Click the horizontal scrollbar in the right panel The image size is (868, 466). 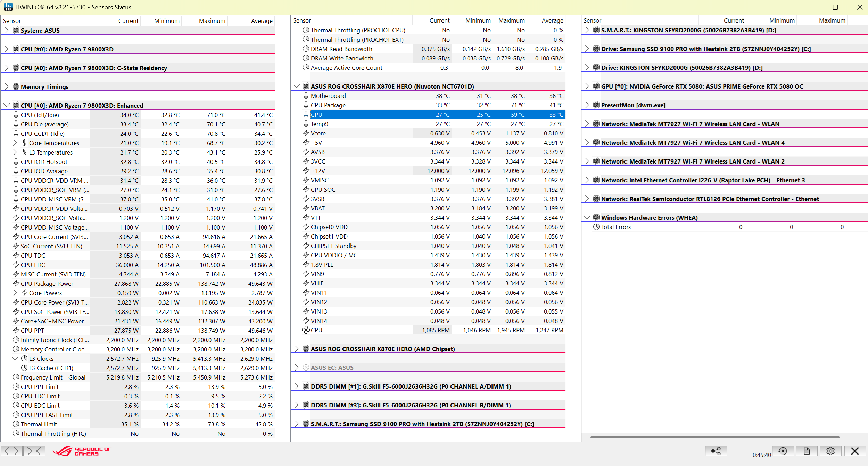715,437
